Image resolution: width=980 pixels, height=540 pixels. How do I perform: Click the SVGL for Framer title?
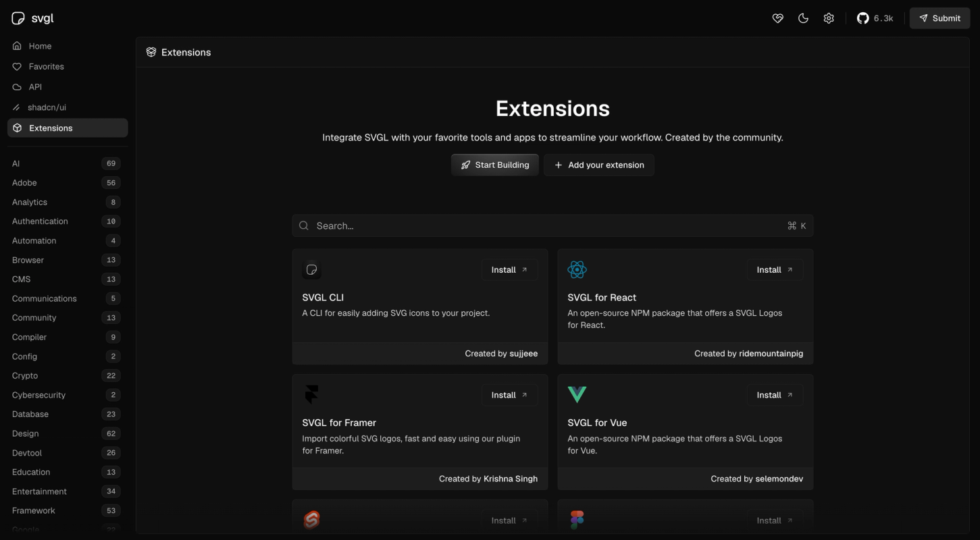click(339, 423)
